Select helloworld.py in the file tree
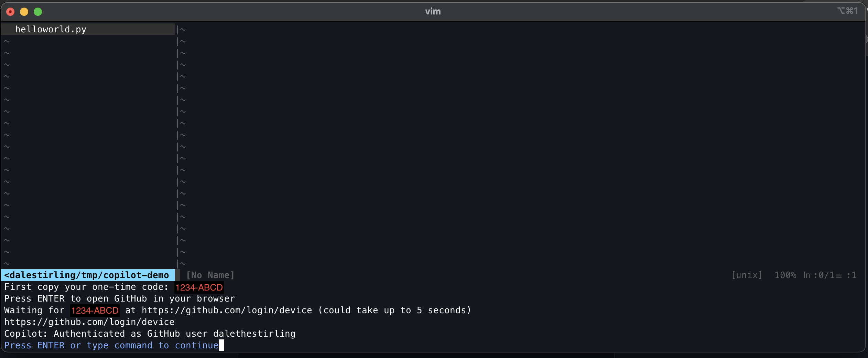The height and width of the screenshot is (358, 868). (x=51, y=30)
